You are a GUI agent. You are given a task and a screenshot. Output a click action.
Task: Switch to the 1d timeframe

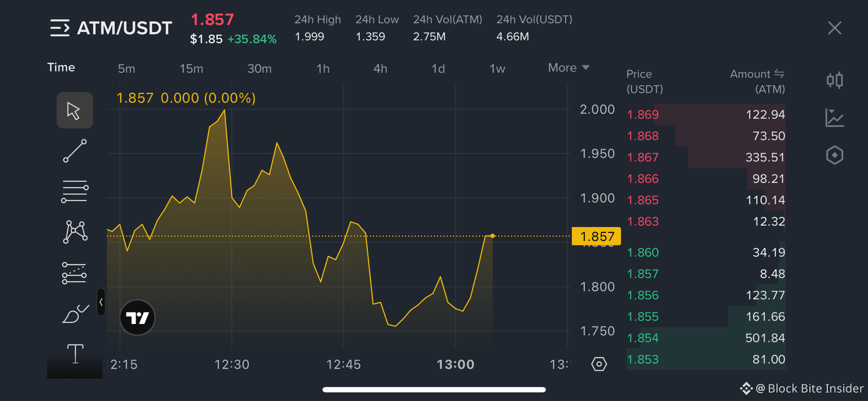coord(438,68)
